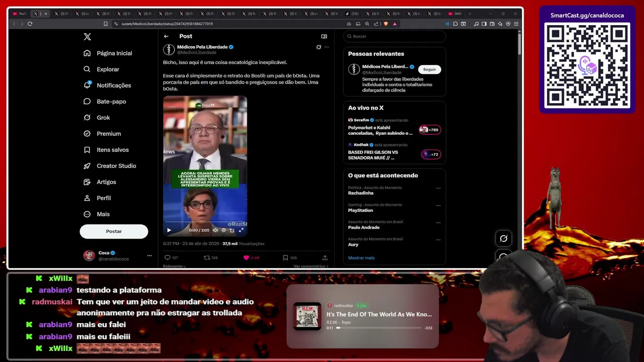Open more options for Rachadinha
Screen dimensions: 644x362
click(438, 189)
